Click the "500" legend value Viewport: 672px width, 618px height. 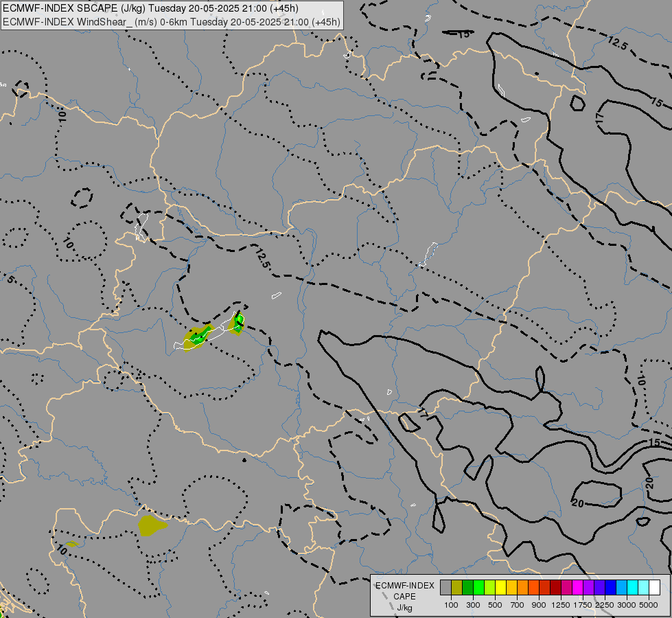[x=495, y=605]
